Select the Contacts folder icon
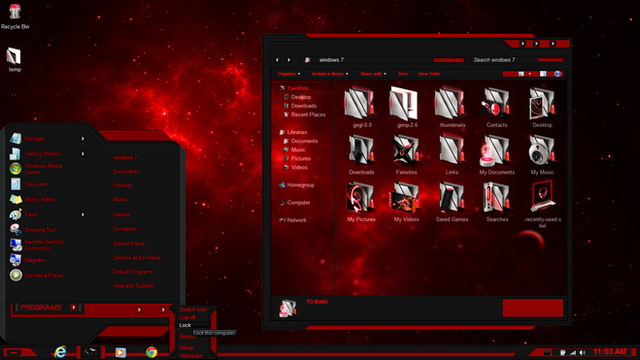 point(497,107)
